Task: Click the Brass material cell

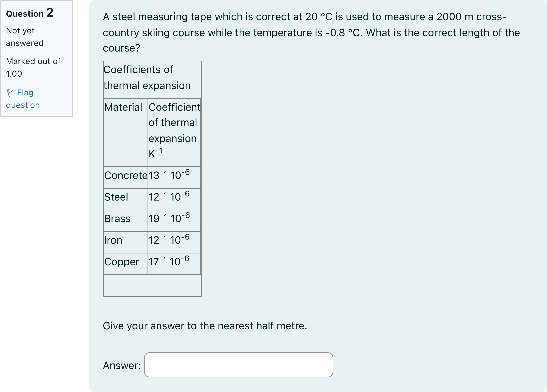Action: tap(126, 221)
